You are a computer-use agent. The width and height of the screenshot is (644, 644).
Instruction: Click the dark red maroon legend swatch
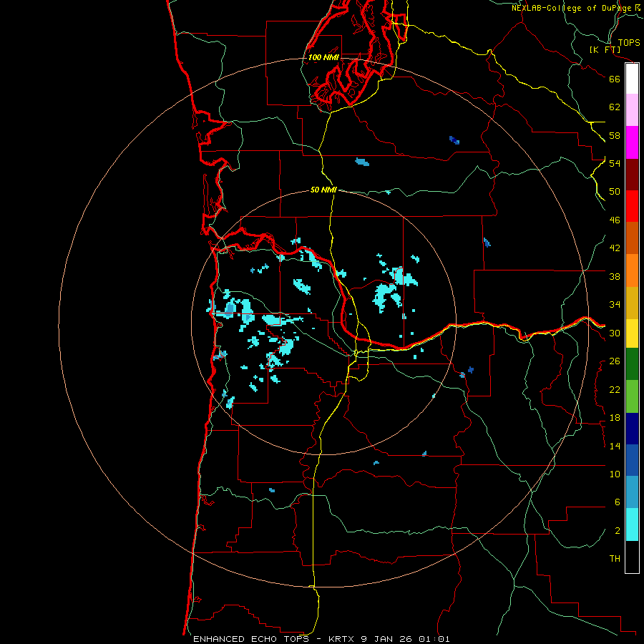point(632,174)
